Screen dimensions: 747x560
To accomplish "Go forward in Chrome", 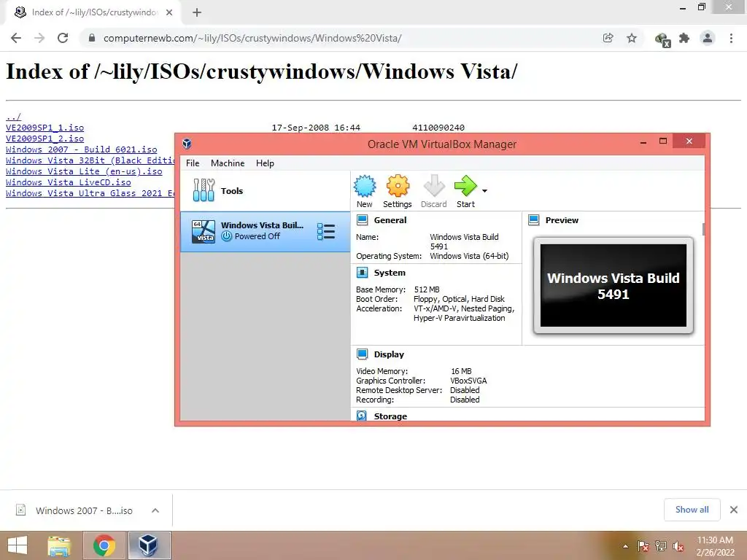I will pyautogui.click(x=39, y=38).
